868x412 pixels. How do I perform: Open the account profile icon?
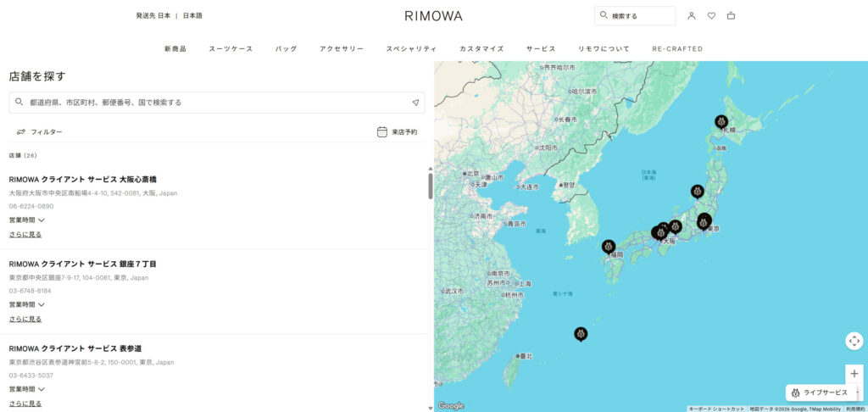tap(692, 16)
